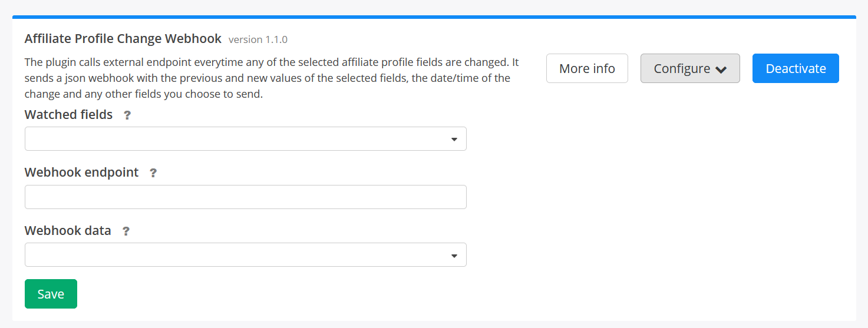The width and height of the screenshot is (868, 328).
Task: Click the Webhook data help question mark
Action: tap(126, 231)
